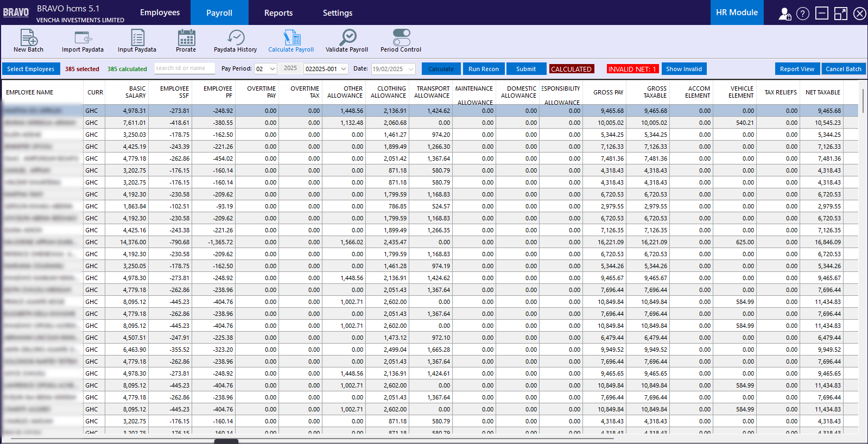Click the HR Module button
Image resolution: width=868 pixels, height=444 pixels.
tap(737, 12)
